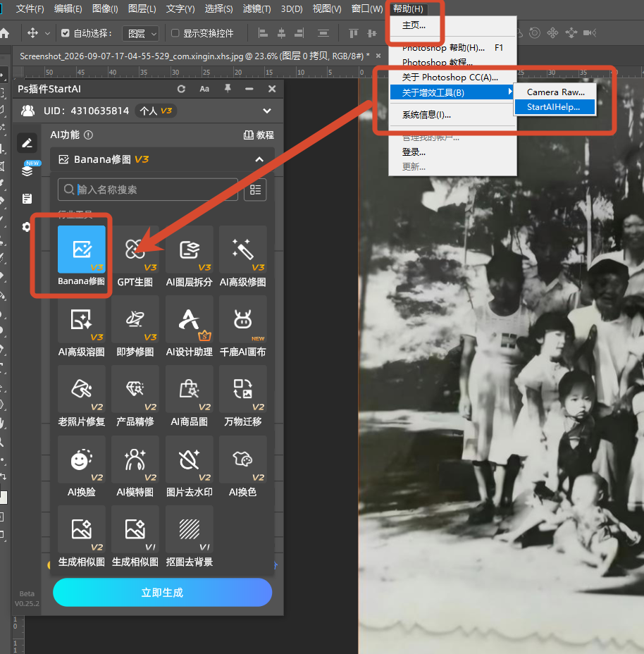Select 关于增效工具(B) menu item
Image resolution: width=644 pixels, height=654 pixels.
(x=452, y=92)
